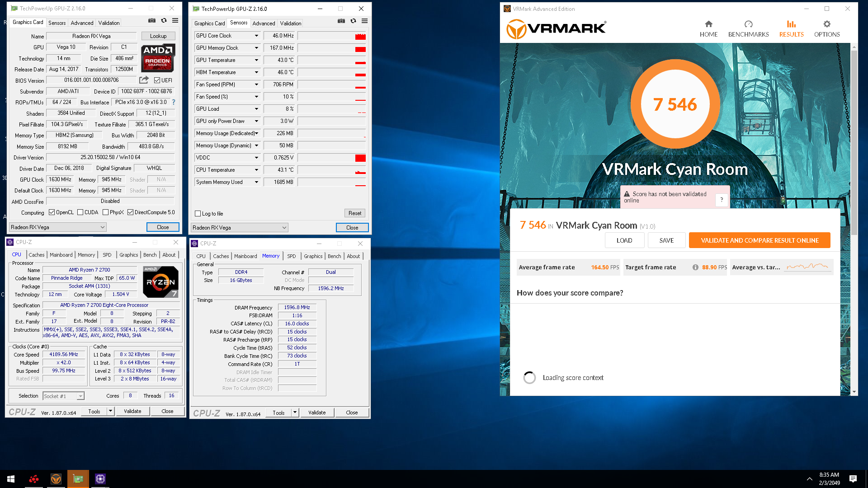Toggle PhysX checkbox
This screenshot has height=488, width=868.
tap(105, 212)
